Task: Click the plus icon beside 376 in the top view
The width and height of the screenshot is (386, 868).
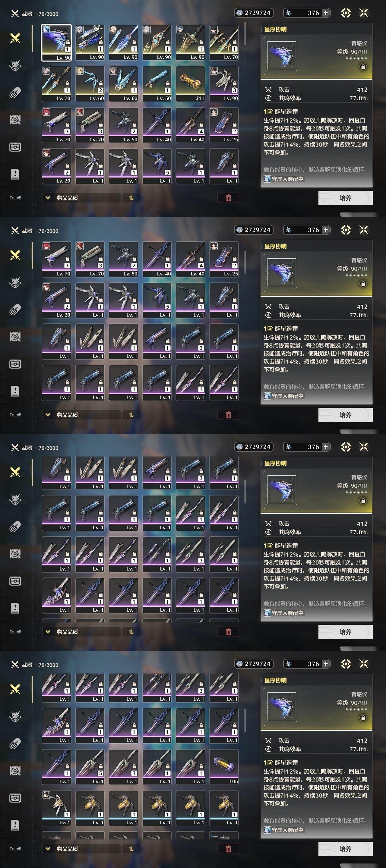Action: click(325, 13)
